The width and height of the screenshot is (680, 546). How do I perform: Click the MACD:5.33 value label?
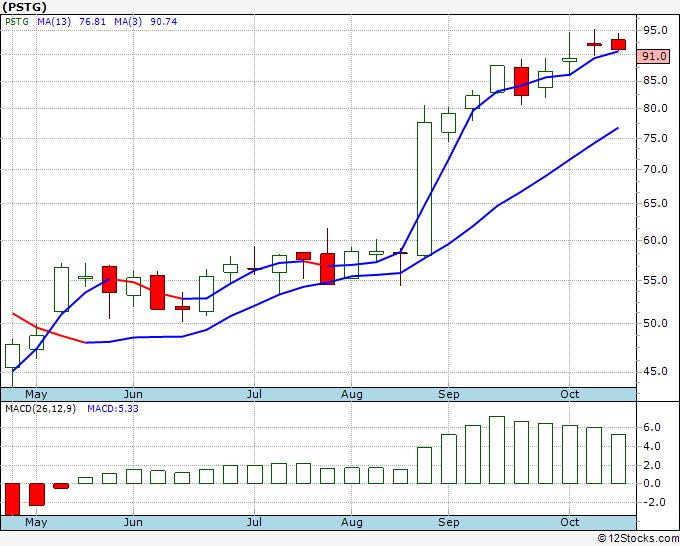pyautogui.click(x=113, y=409)
